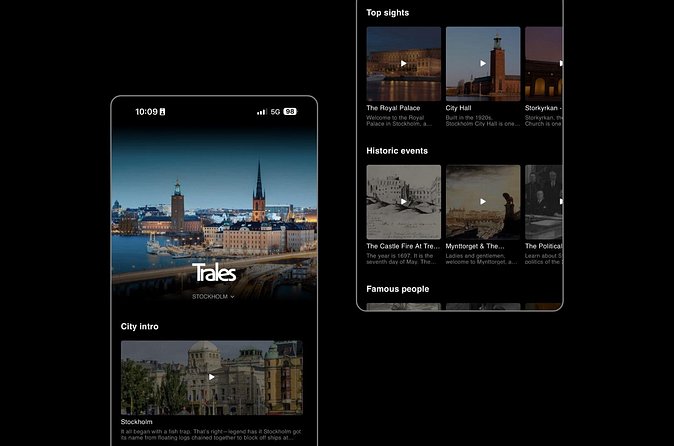Open 'Stockholm' intro title
Viewport: 674px width, 446px height.
pyautogui.click(x=136, y=422)
